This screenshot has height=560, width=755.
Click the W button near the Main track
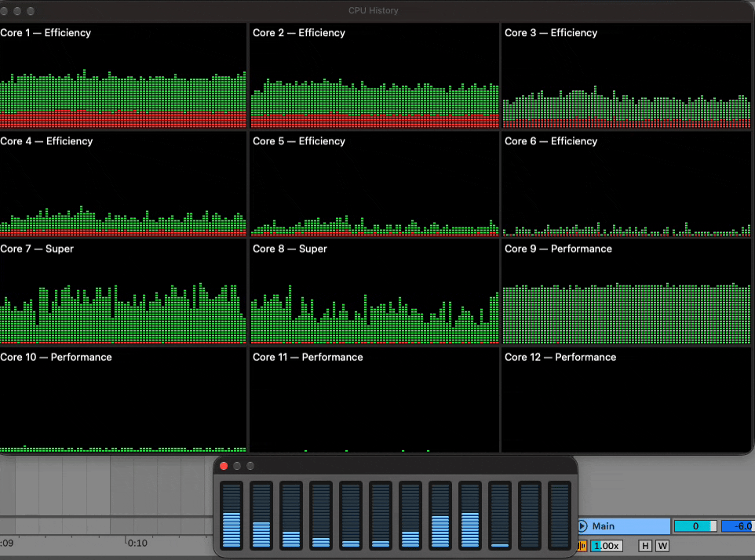[662, 546]
